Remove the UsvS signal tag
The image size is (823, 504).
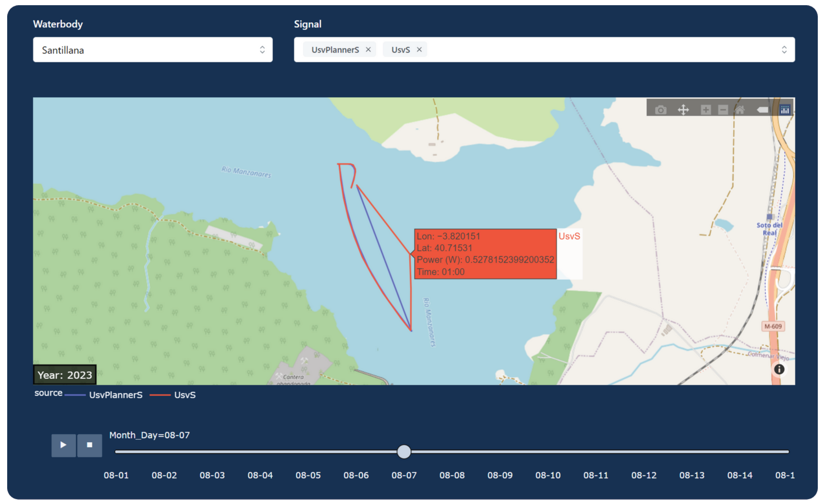[419, 50]
